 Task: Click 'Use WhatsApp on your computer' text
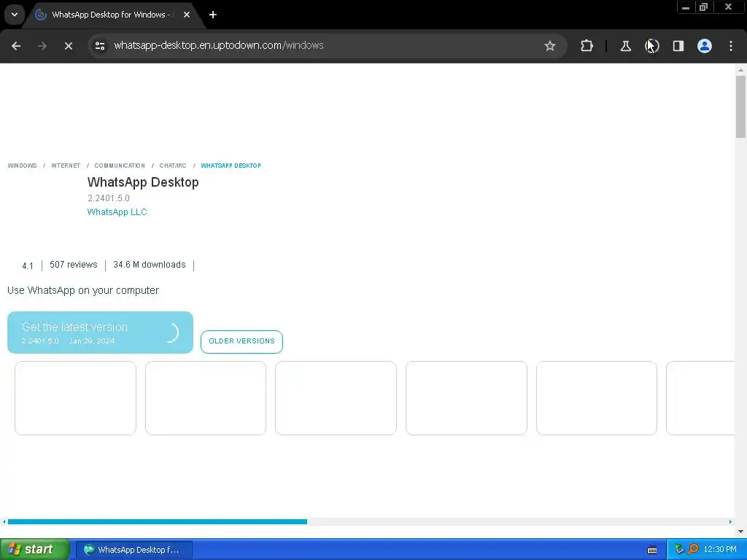point(83,290)
